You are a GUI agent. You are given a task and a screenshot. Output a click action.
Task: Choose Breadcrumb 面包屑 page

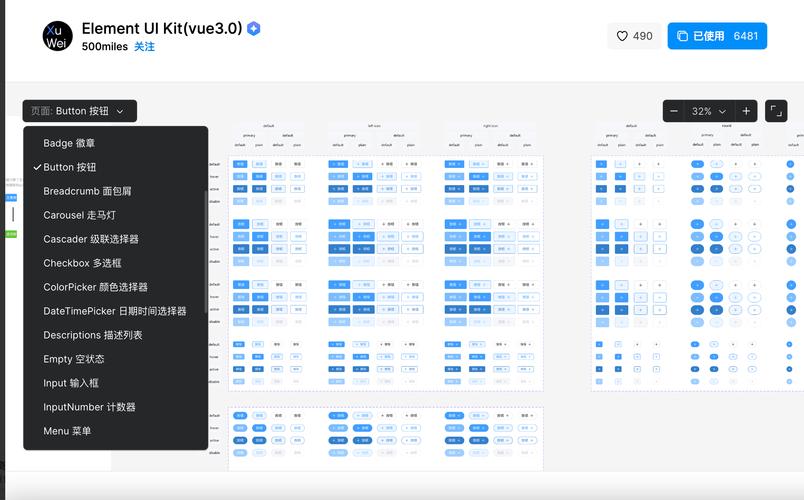[87, 191]
